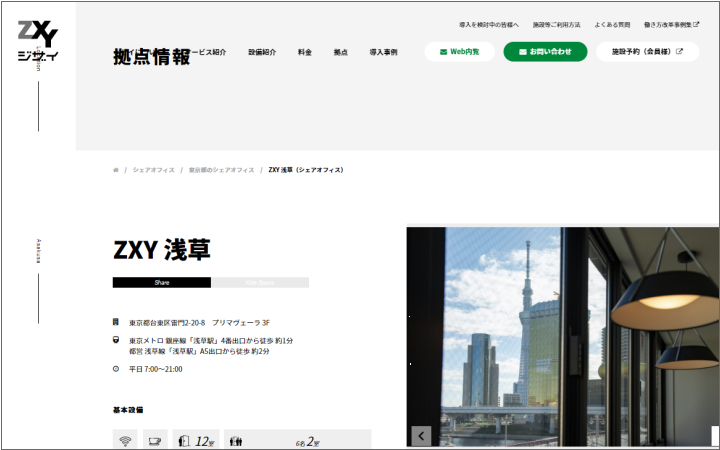Open 料金 in the navigation menu
The image size is (720, 450).
pos(305,52)
